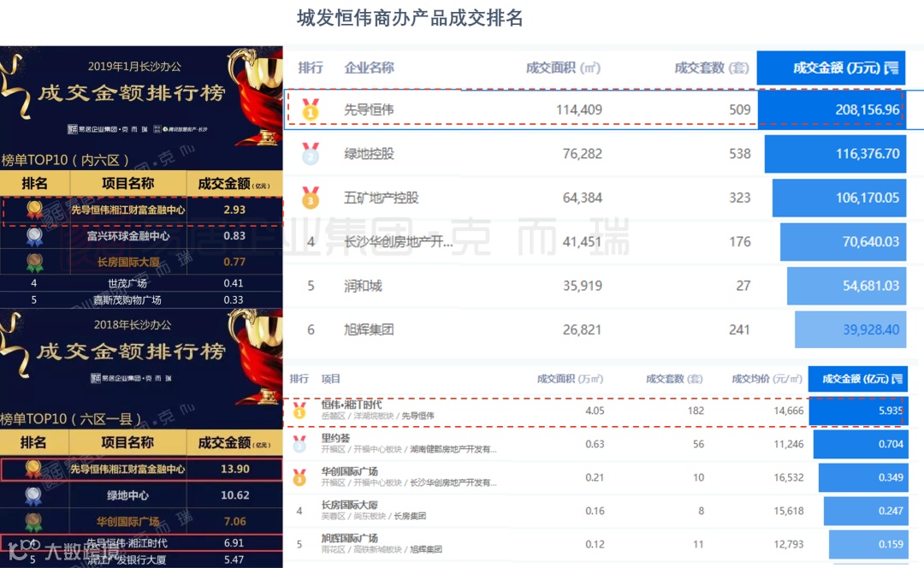Select 先导恒伟湘江财富金融中心 in the 2.93 row
Image resolution: width=924 pixels, height=568 pixels.
point(127,210)
